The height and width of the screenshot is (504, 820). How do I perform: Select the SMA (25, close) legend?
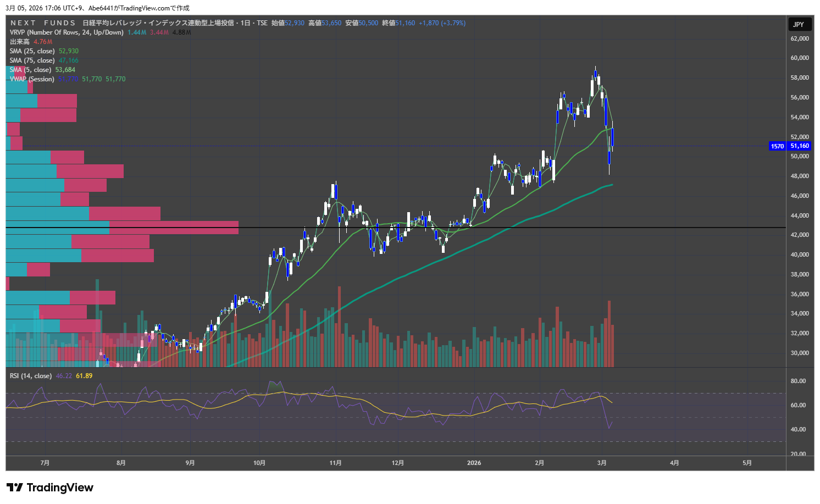click(32, 51)
